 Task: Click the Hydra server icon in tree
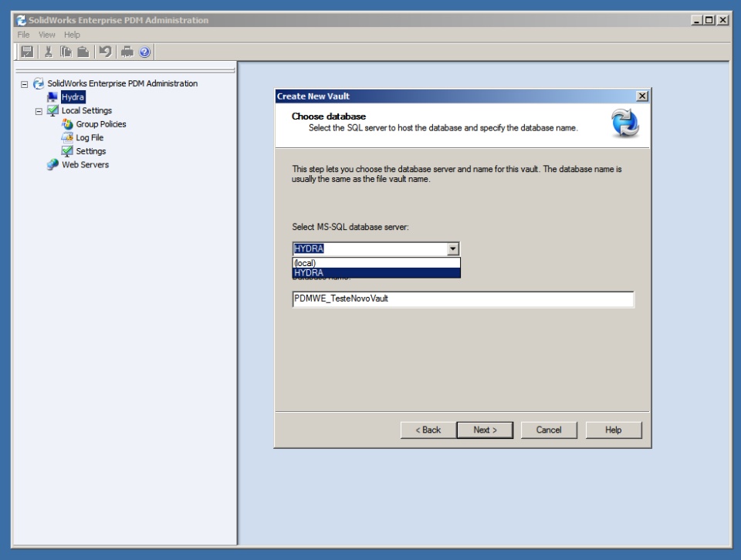click(52, 97)
